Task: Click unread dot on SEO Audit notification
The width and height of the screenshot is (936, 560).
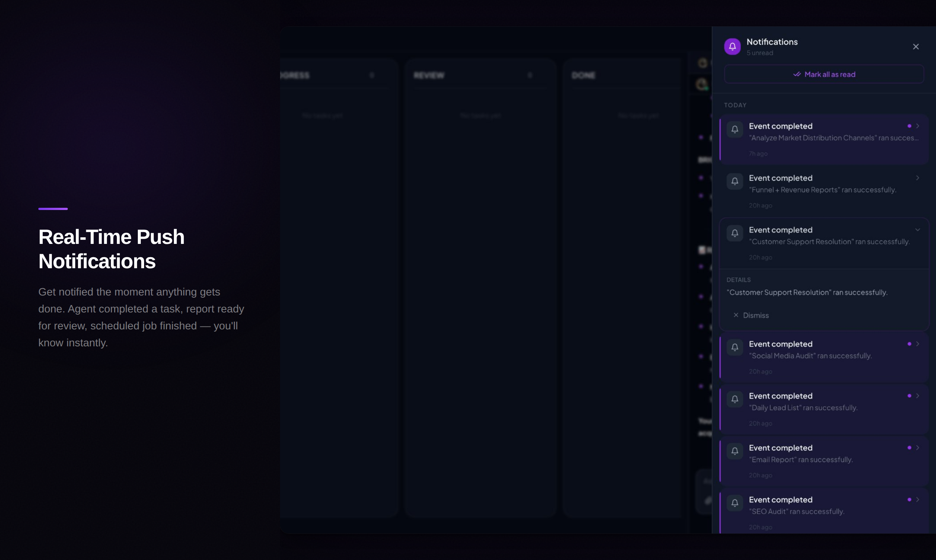Action: (x=909, y=500)
